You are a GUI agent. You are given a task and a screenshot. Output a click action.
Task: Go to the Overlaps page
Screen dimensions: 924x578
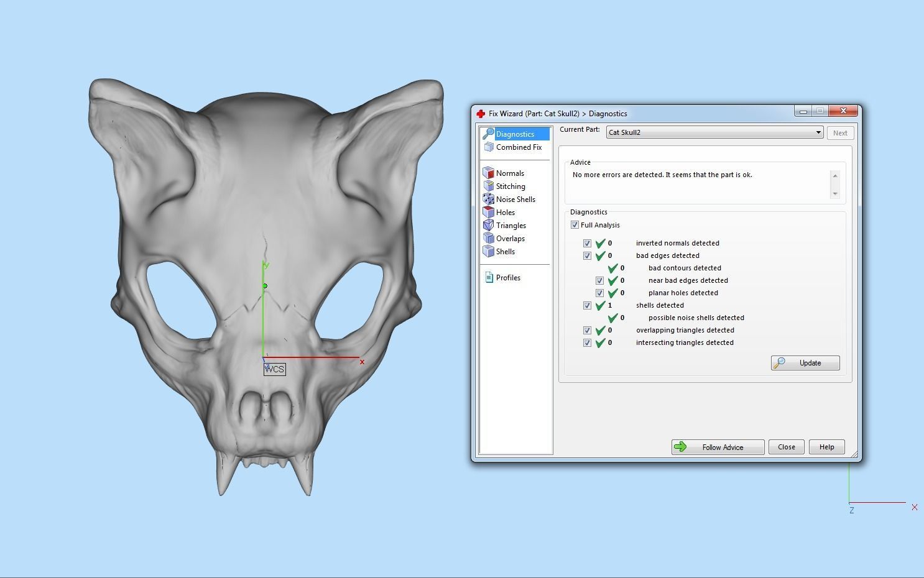pyautogui.click(x=511, y=239)
